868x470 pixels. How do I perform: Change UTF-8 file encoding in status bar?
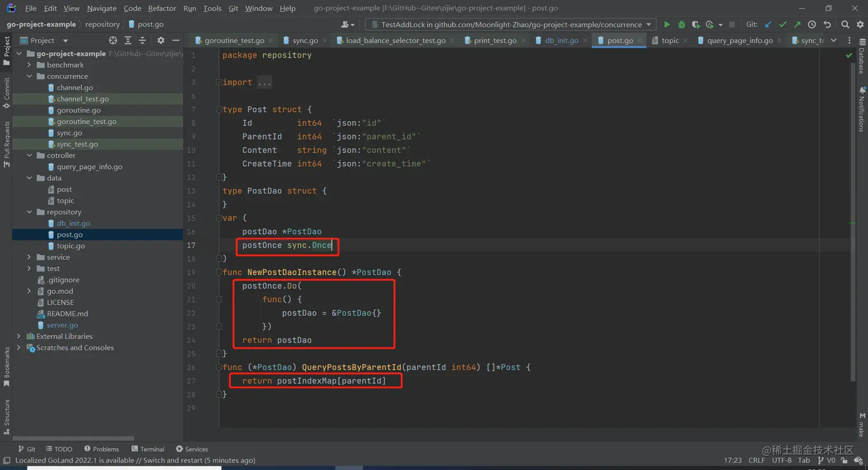(782, 460)
